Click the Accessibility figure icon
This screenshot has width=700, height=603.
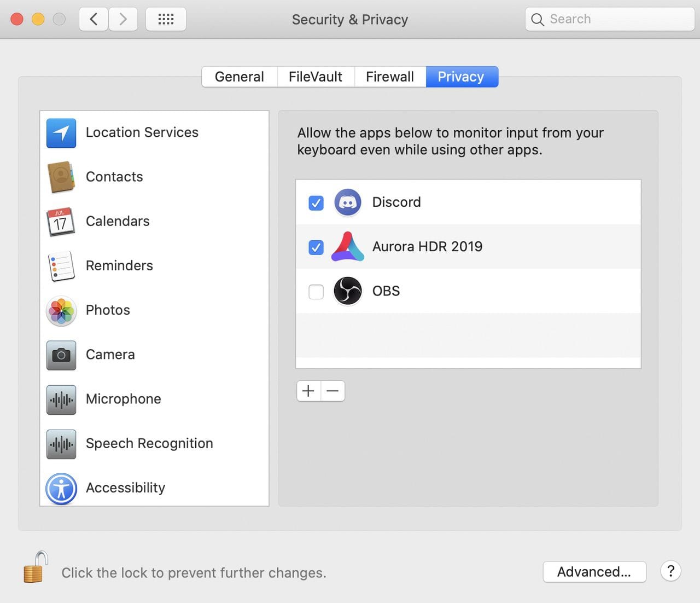(61, 489)
